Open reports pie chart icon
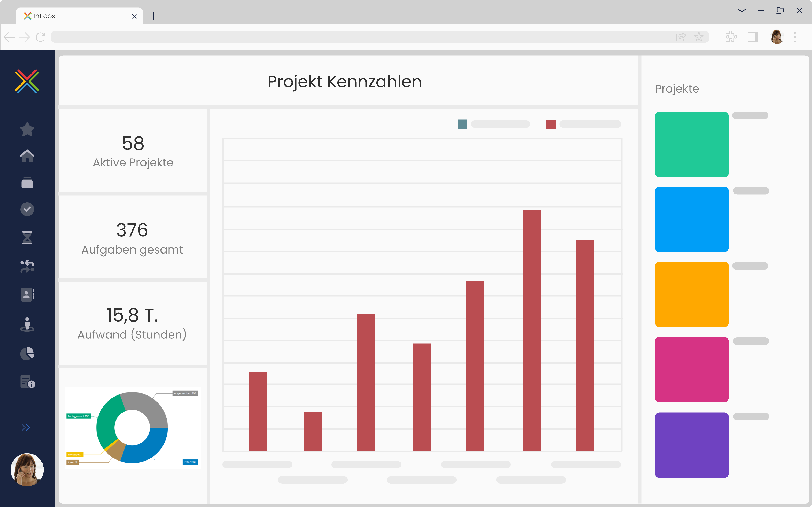The width and height of the screenshot is (812, 507). [27, 353]
